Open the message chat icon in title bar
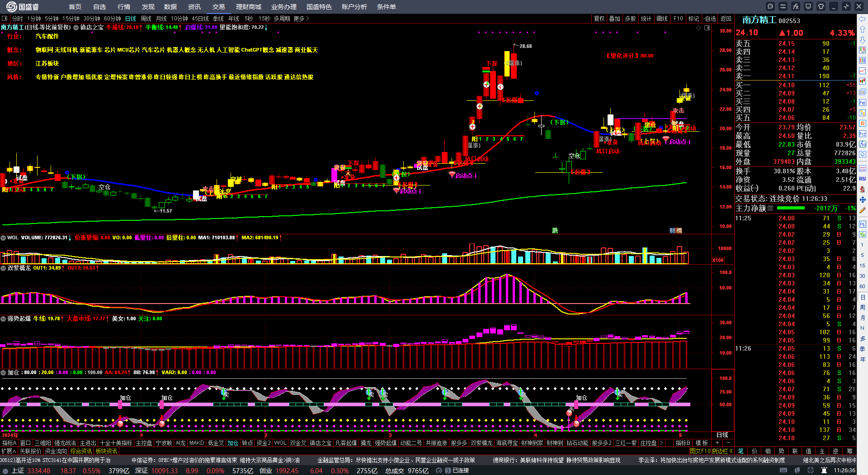 pos(770,6)
